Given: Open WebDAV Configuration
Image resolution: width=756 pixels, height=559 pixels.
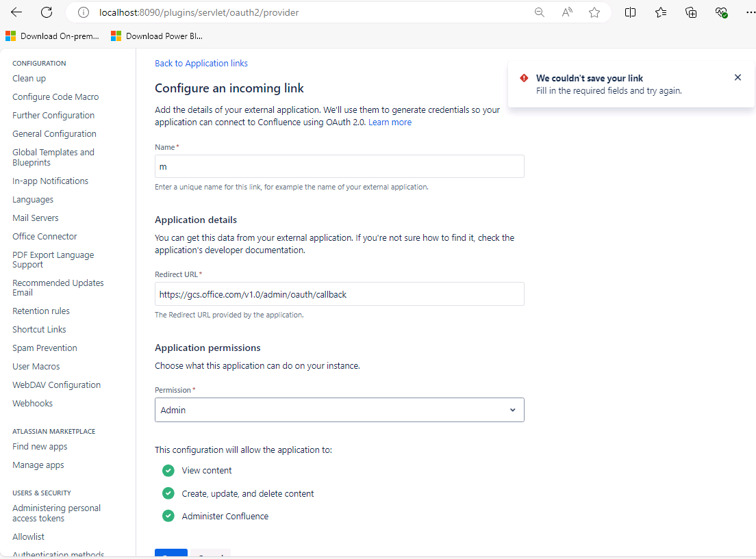Looking at the screenshot, I should coord(56,385).
